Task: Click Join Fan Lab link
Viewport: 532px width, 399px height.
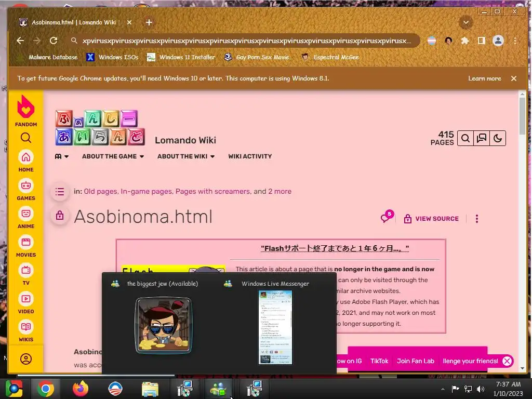Action: pyautogui.click(x=416, y=361)
